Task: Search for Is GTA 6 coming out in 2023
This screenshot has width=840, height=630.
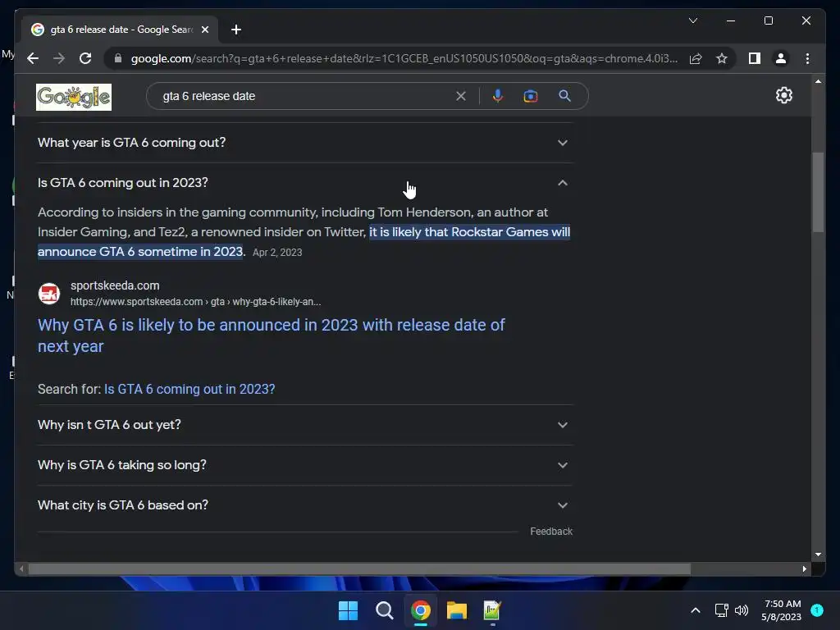Action: pyautogui.click(x=189, y=389)
